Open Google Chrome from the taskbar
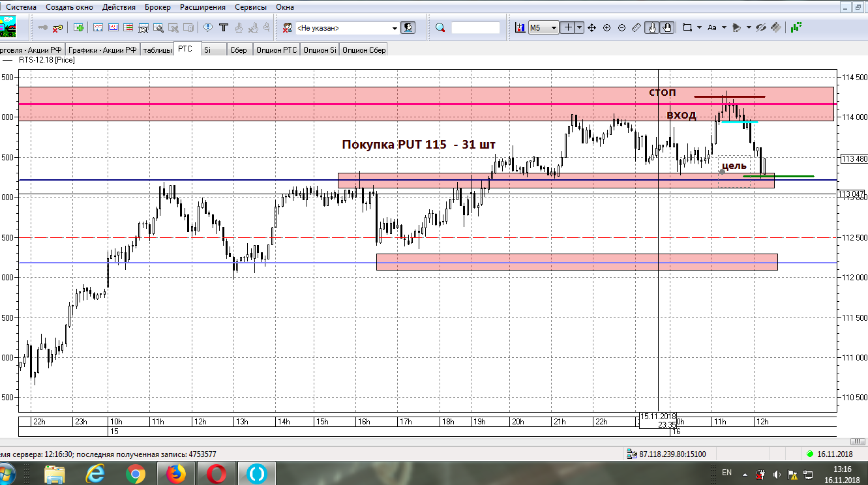868x485 pixels. (136, 474)
